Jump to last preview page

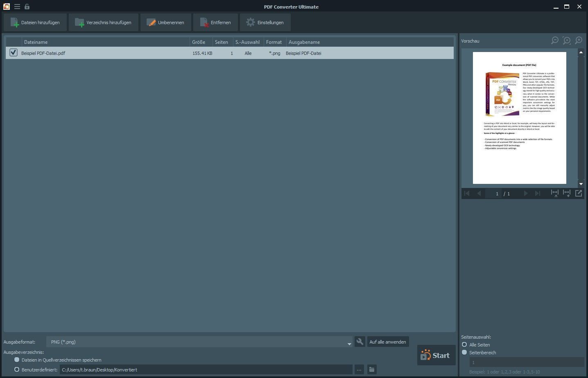pos(538,193)
